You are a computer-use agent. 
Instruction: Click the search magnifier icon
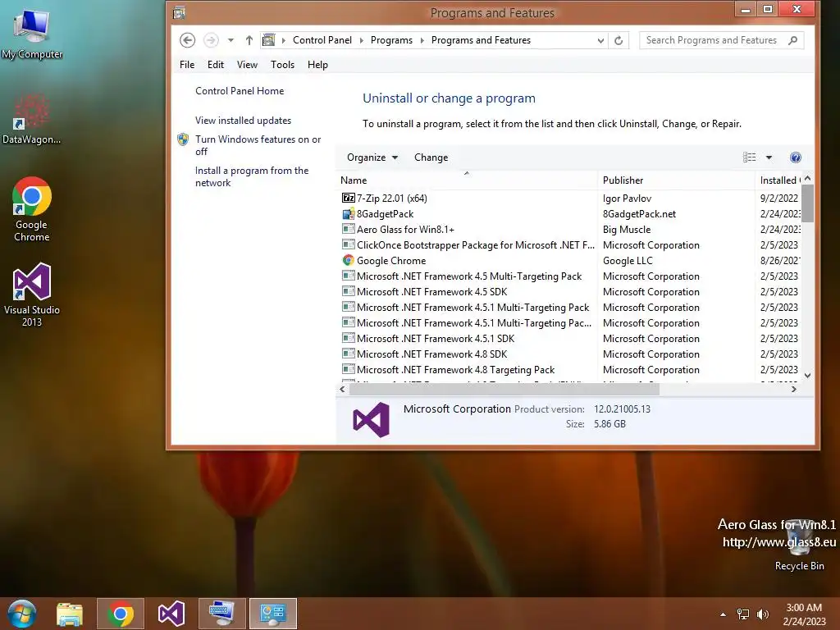(793, 40)
